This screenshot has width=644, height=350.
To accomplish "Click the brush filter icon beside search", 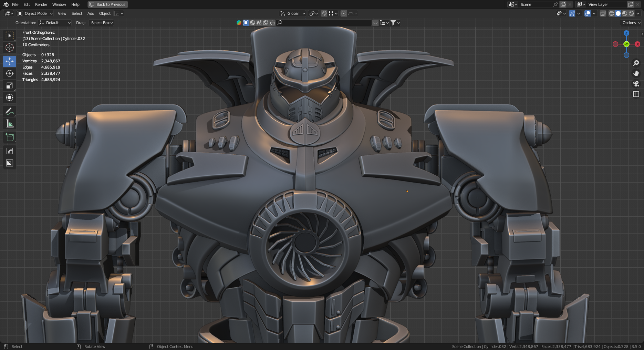I will point(272,23).
